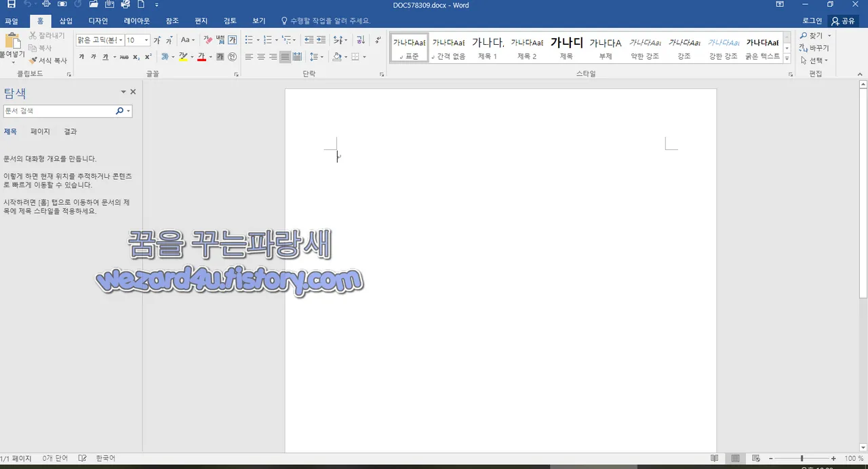This screenshot has height=469, width=868.
Task: Switch to the Insert (삽입) tab
Action: coord(66,21)
